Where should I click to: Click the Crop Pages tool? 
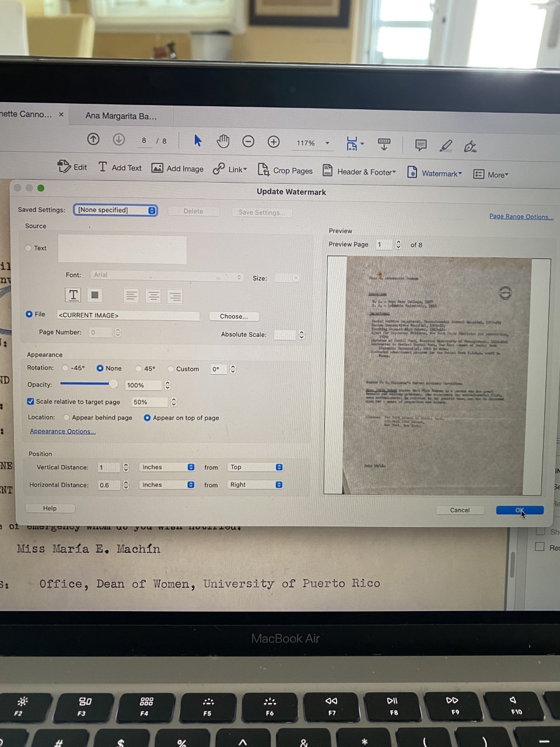285,170
